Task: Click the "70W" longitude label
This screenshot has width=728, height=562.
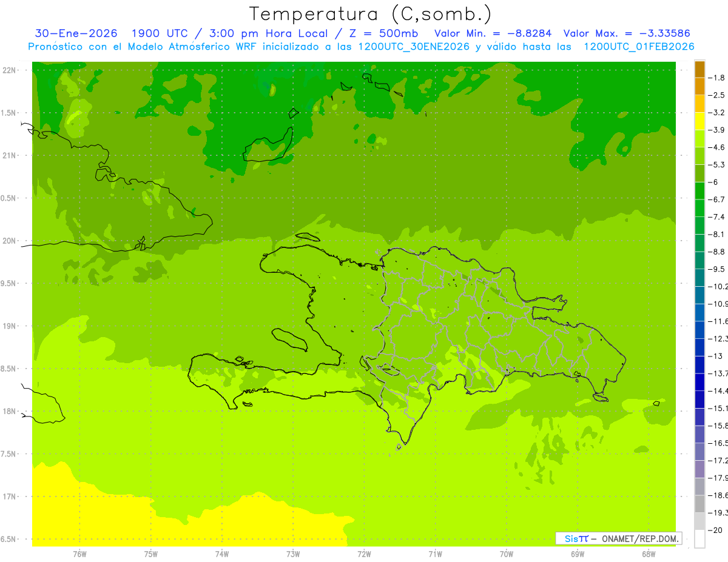Action: pyautogui.click(x=507, y=554)
